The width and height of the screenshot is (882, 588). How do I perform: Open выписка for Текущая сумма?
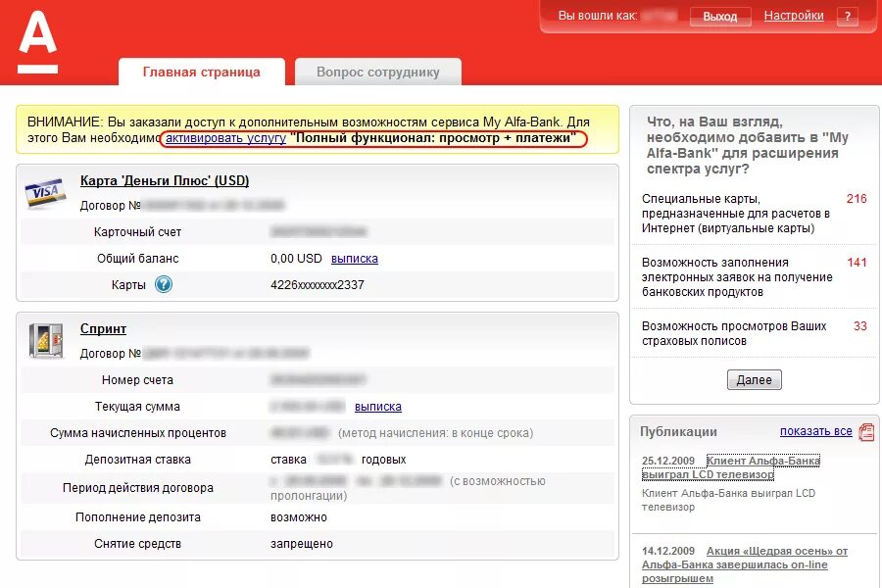point(378,407)
